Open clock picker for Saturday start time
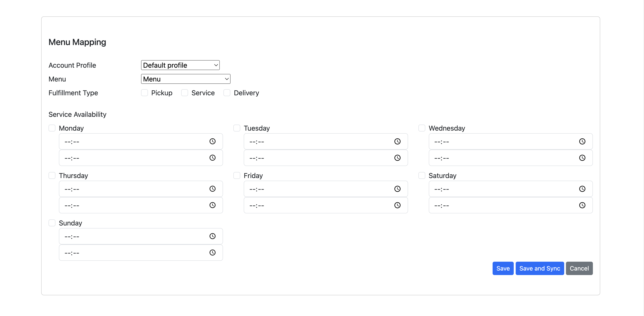The image size is (644, 316). 582,189
